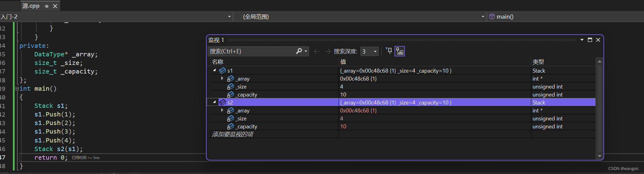Click s2 _capacity private field icon
The height and width of the screenshot is (174, 644).
point(230,127)
